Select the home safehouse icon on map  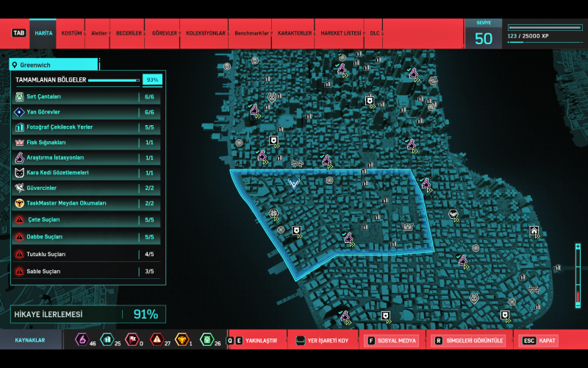point(534,230)
